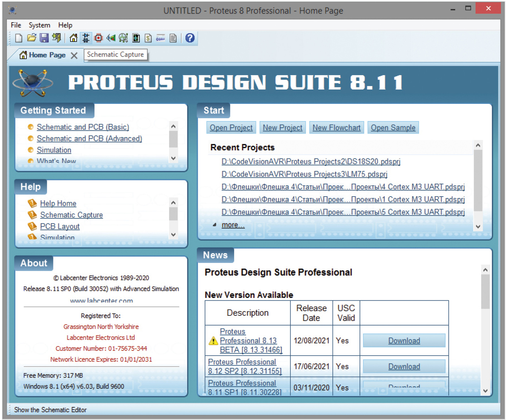Click the Save Project floppy disk icon
This screenshot has width=506, height=420.
(x=44, y=38)
